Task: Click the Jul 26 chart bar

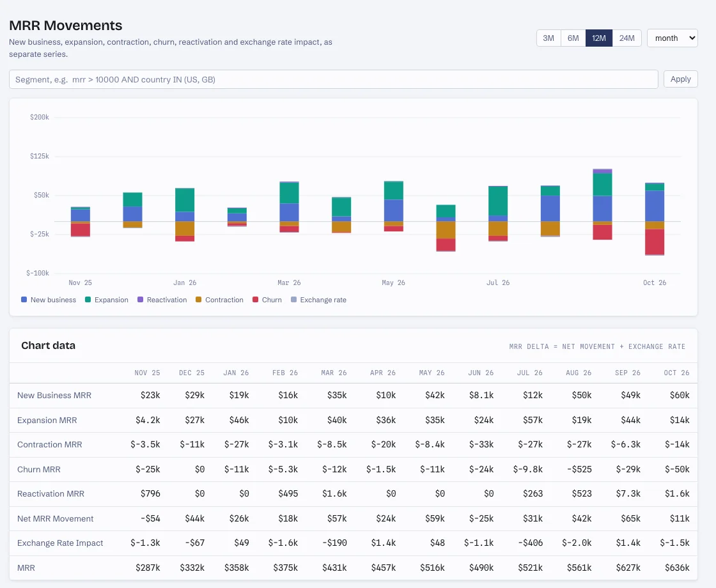Action: coord(498,213)
